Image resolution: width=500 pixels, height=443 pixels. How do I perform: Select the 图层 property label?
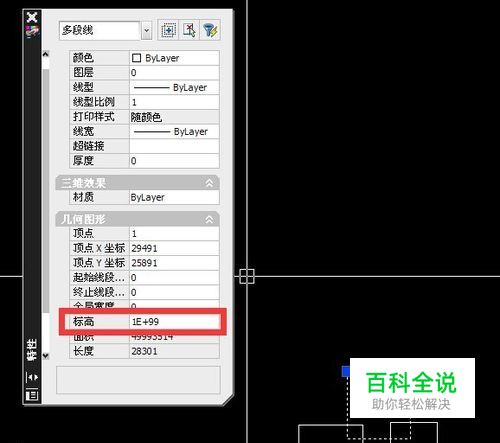tap(83, 73)
